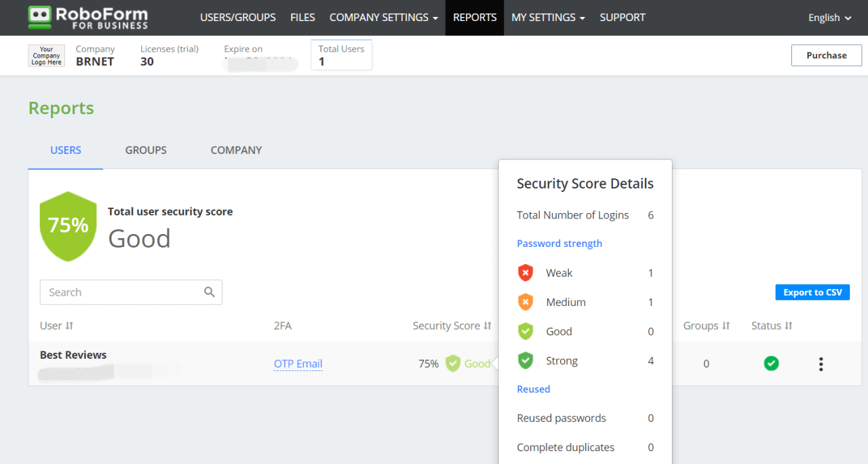Open the Company Settings dropdown
868x464 pixels.
click(383, 17)
